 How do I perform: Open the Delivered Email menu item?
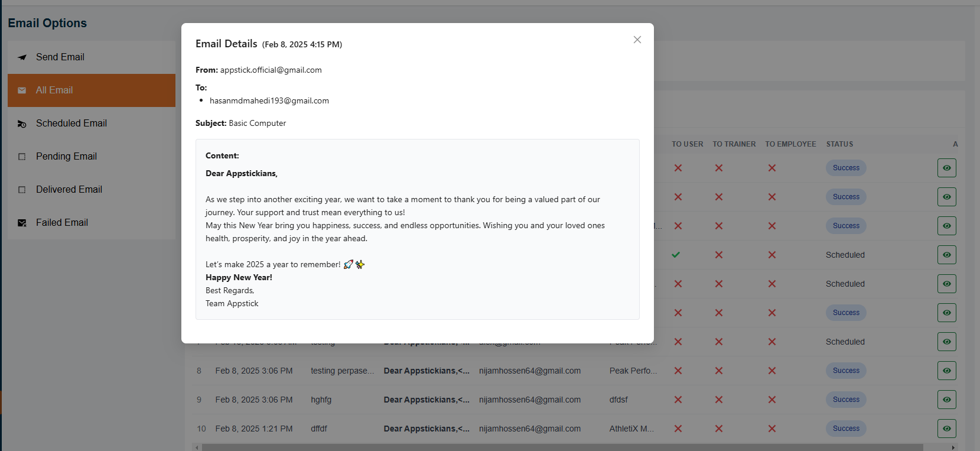(69, 190)
